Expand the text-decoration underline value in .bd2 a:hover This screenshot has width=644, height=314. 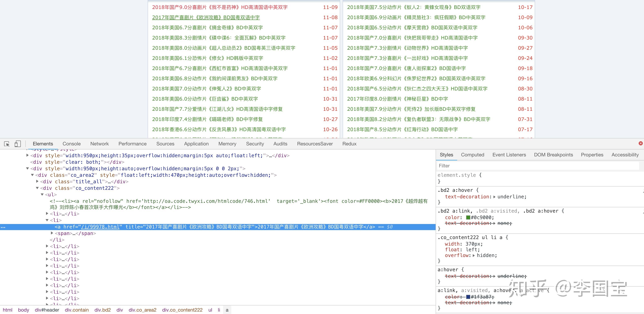[x=494, y=197]
